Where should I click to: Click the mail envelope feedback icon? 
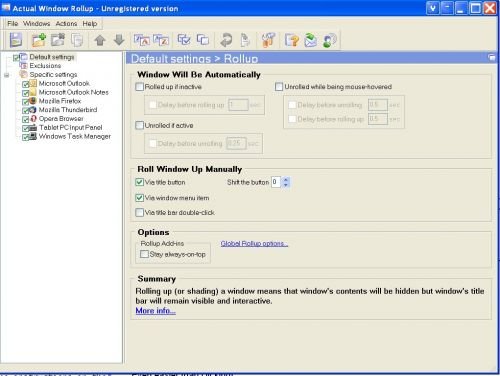coord(311,40)
